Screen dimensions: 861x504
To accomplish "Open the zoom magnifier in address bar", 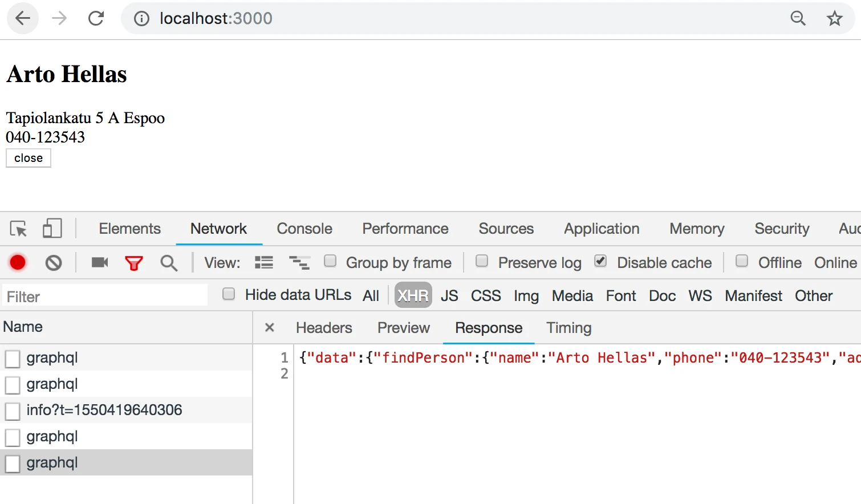I will 798,18.
